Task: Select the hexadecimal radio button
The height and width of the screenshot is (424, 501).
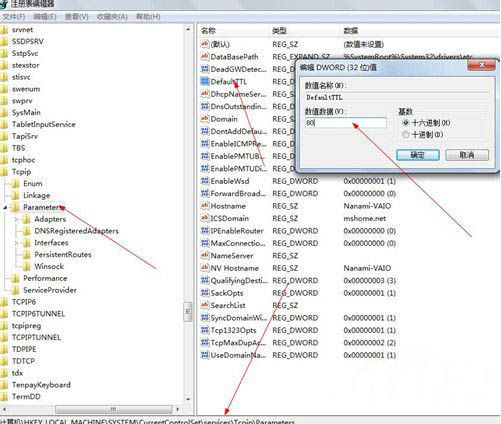Action: pos(406,123)
